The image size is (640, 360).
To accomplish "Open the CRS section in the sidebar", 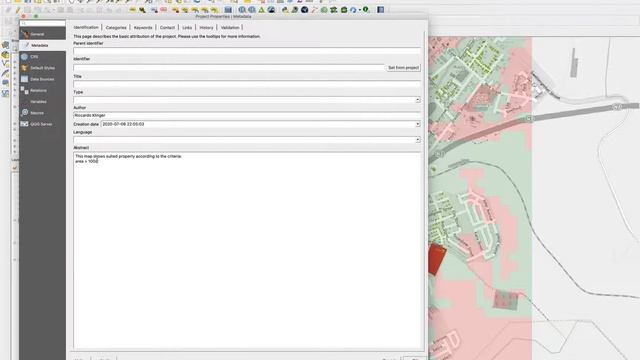I will click(x=42, y=57).
